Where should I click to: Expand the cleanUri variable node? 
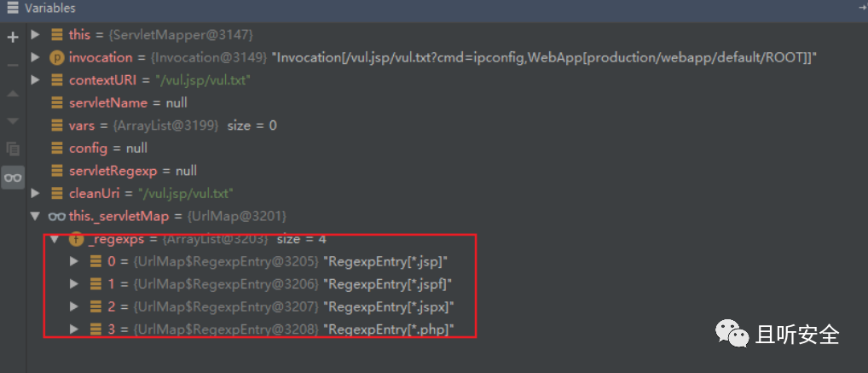(x=36, y=194)
